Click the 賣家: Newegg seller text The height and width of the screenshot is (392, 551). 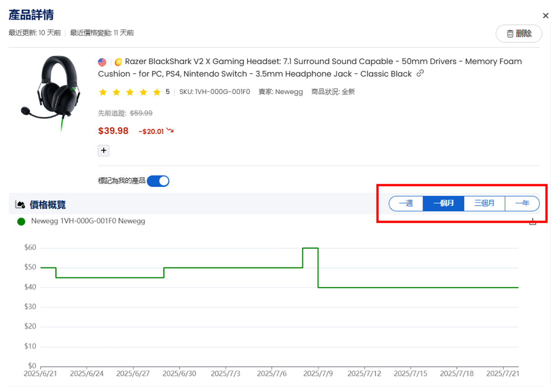(281, 92)
